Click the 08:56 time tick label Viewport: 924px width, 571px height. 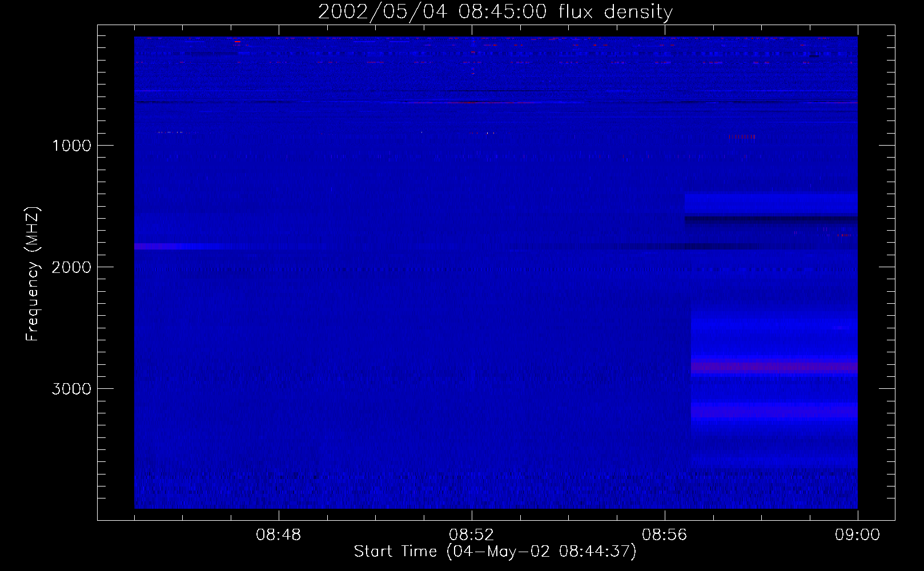665,535
